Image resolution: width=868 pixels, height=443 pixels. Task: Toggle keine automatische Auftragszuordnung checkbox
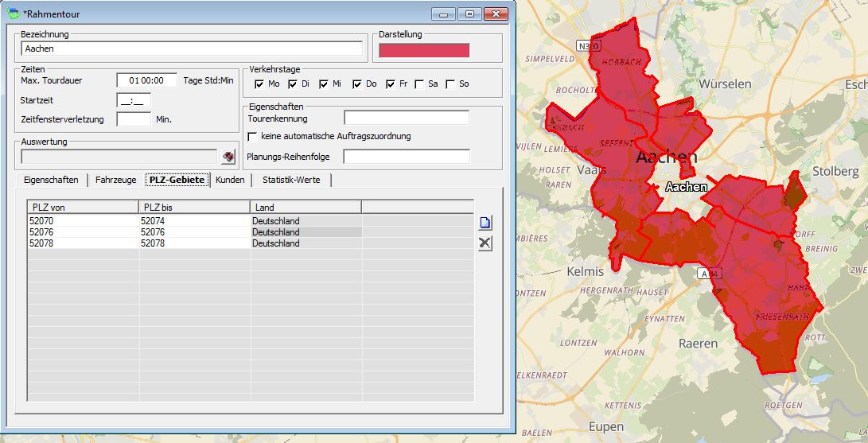coord(253,137)
